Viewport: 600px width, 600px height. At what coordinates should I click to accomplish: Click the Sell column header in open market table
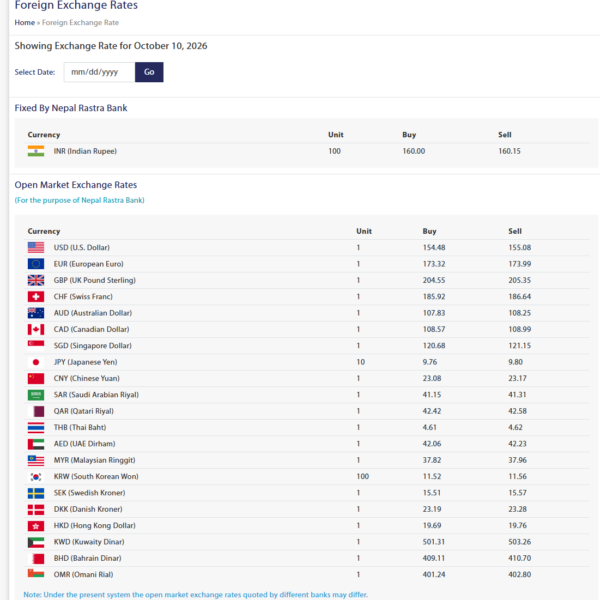(515, 231)
